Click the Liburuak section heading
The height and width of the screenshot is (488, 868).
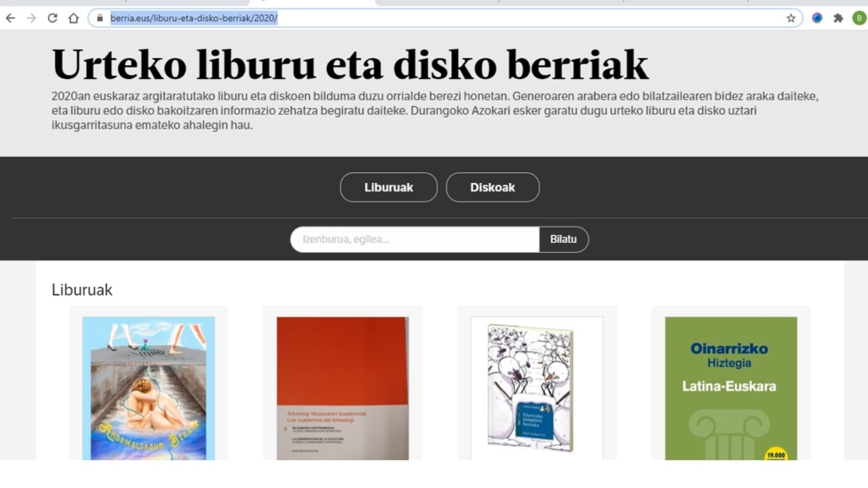(82, 290)
